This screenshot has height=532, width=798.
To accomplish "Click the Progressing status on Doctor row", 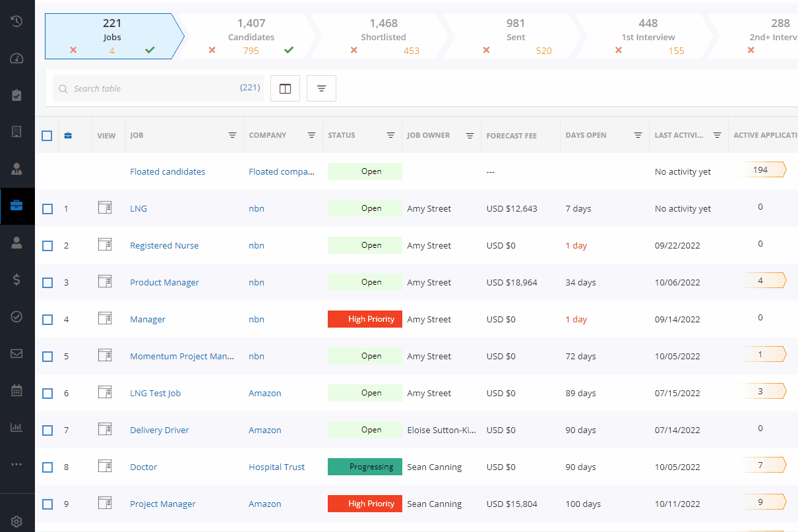I will pos(365,467).
